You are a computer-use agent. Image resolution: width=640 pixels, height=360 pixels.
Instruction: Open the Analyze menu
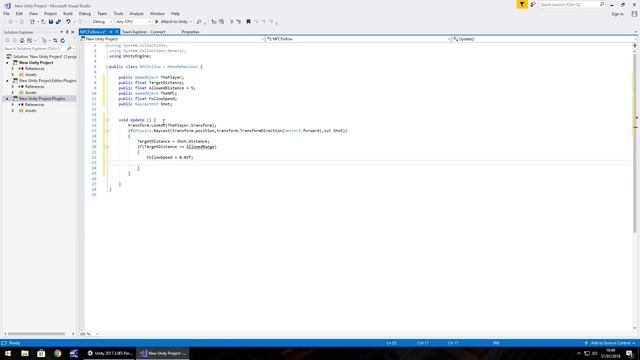[x=136, y=14]
